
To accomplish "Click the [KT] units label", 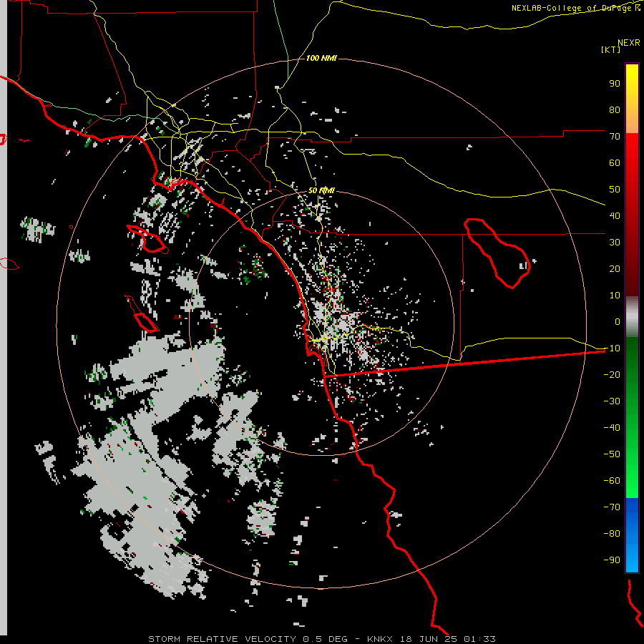I will [x=610, y=49].
